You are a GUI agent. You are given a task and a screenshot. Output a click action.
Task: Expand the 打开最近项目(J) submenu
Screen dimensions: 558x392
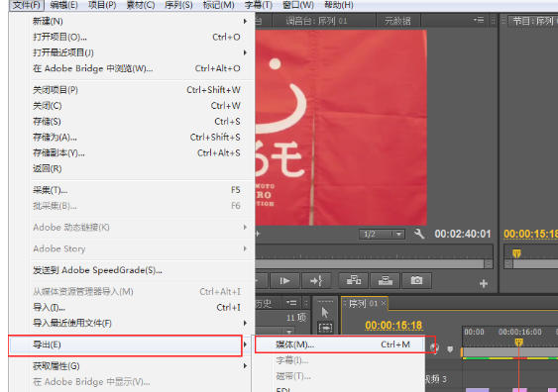pos(245,52)
